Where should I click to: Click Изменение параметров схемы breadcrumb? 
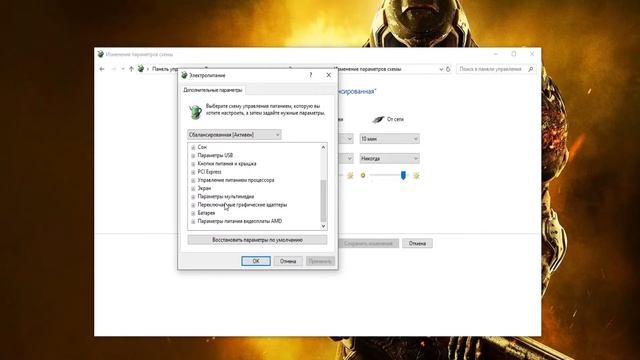pos(368,69)
